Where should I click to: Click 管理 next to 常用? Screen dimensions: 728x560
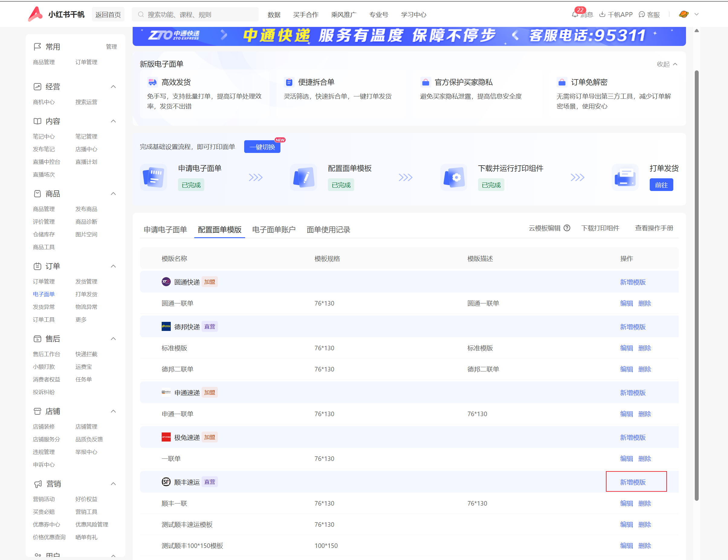tap(111, 47)
